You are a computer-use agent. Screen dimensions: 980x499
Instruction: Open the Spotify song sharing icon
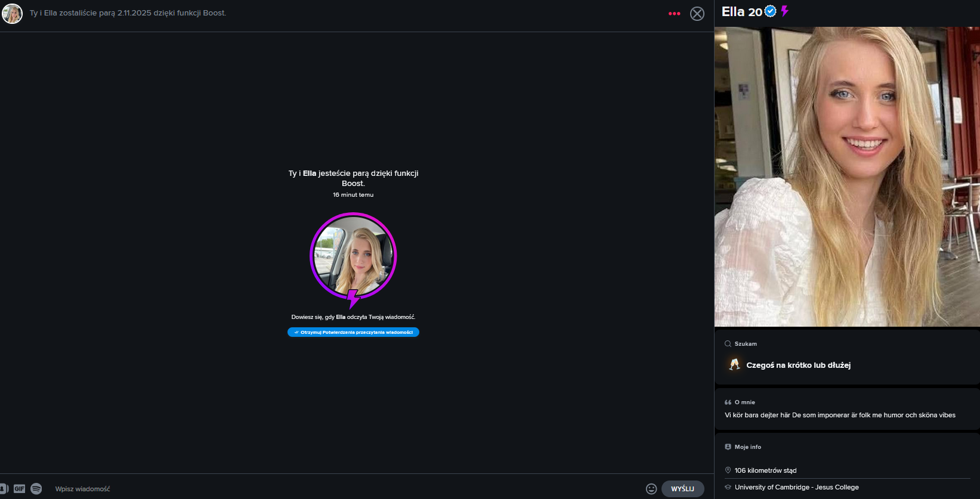point(36,489)
